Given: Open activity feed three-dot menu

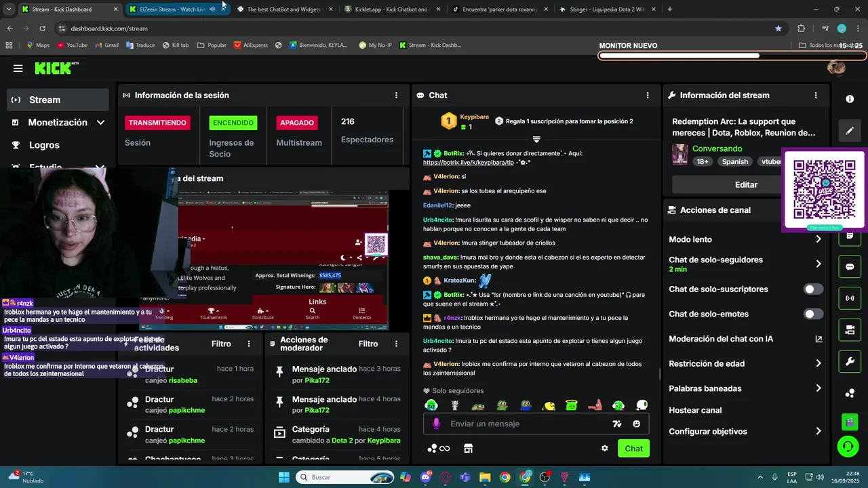Looking at the screenshot, I should coord(249,344).
